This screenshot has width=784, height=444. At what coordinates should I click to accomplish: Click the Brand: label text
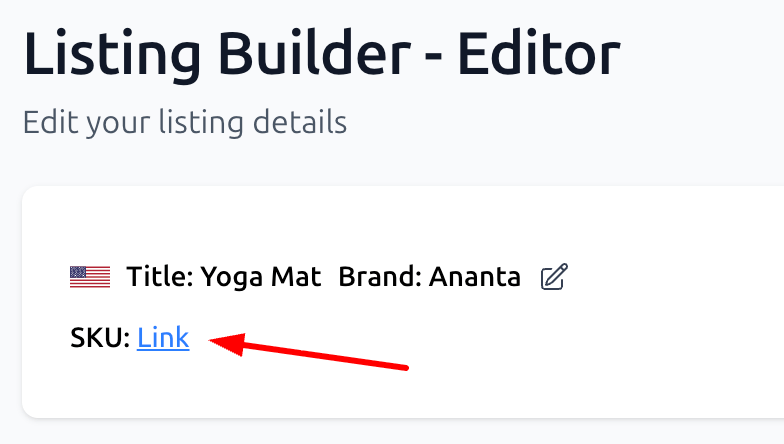(x=381, y=277)
